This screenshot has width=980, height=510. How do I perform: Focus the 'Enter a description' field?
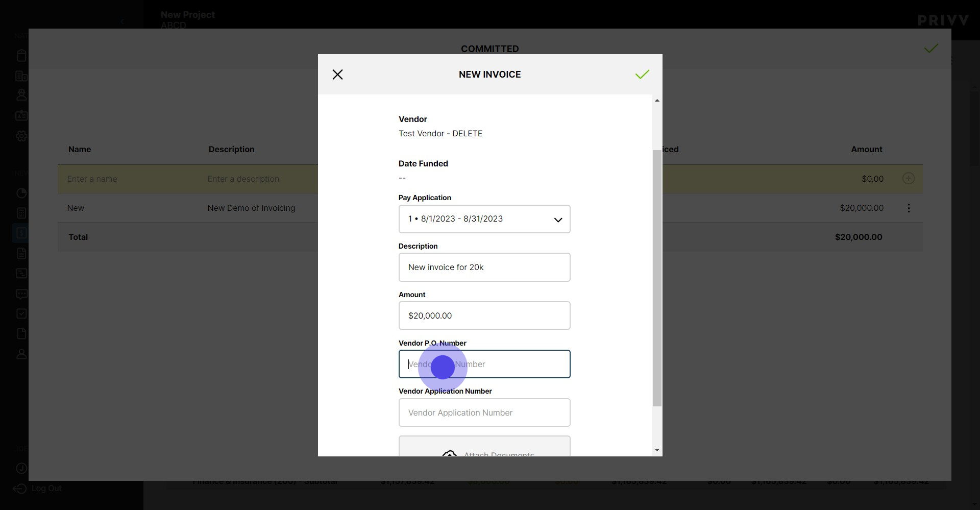click(x=243, y=179)
